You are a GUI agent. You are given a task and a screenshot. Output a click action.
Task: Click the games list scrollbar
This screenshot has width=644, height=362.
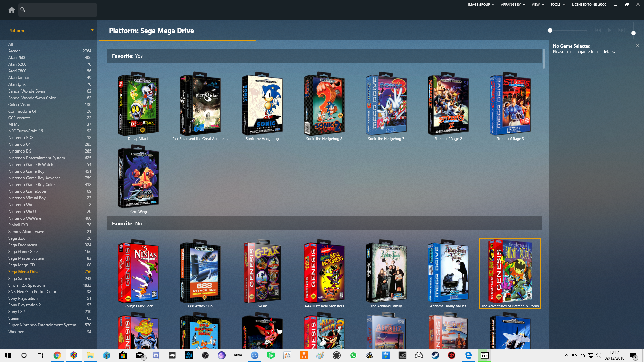coord(544,59)
